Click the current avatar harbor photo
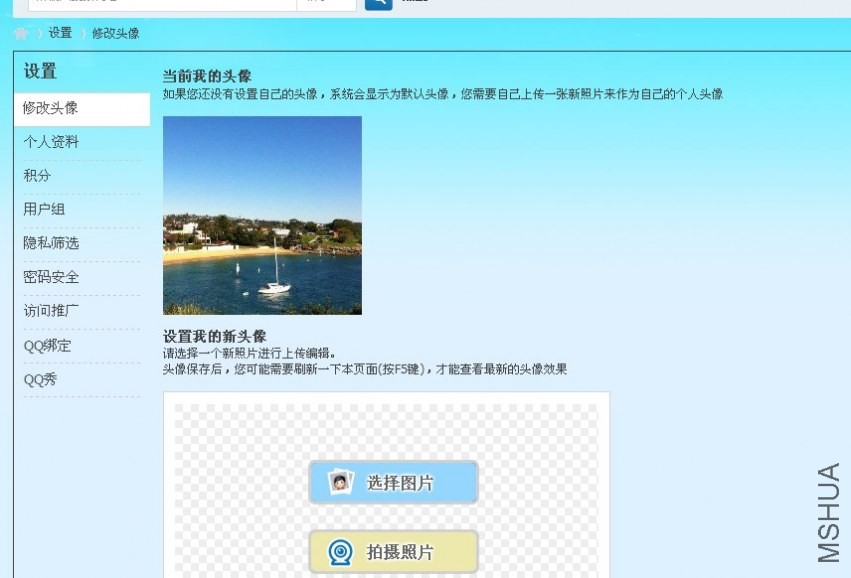The height and width of the screenshot is (578, 851). tap(262, 214)
